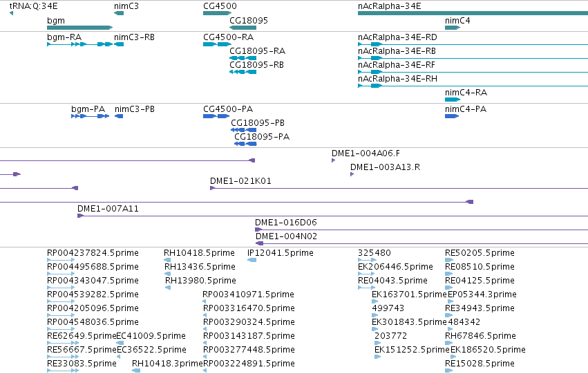This screenshot has height=374, width=588.
Task: Select the DME1-007A11 clone
Action: [332, 216]
